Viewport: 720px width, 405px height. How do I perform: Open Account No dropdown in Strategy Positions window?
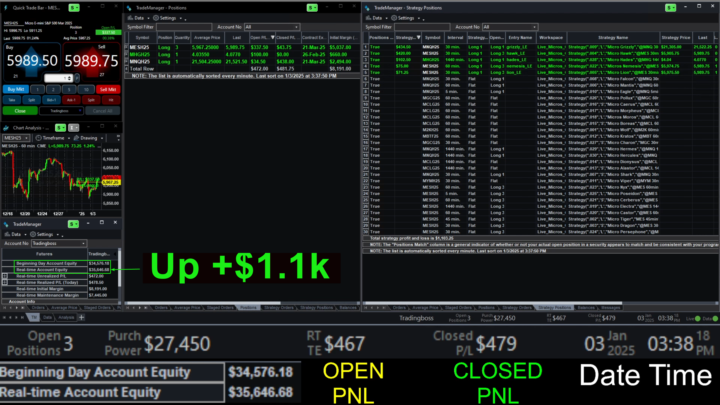click(x=510, y=27)
